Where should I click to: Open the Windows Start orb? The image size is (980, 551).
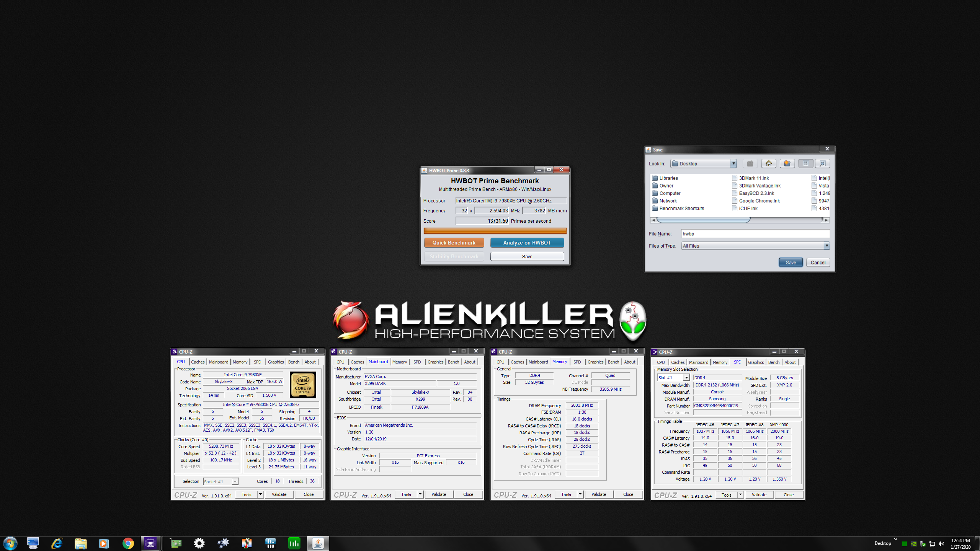point(10,543)
